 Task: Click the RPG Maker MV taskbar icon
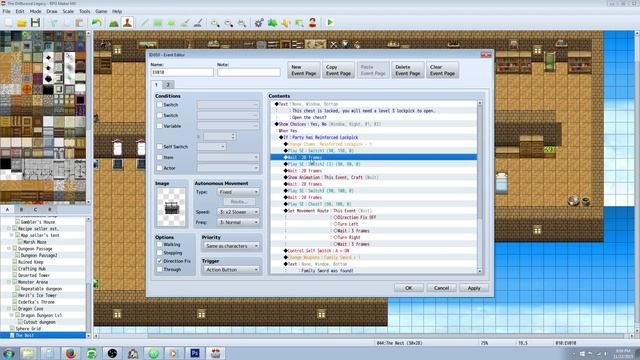[x=216, y=353]
